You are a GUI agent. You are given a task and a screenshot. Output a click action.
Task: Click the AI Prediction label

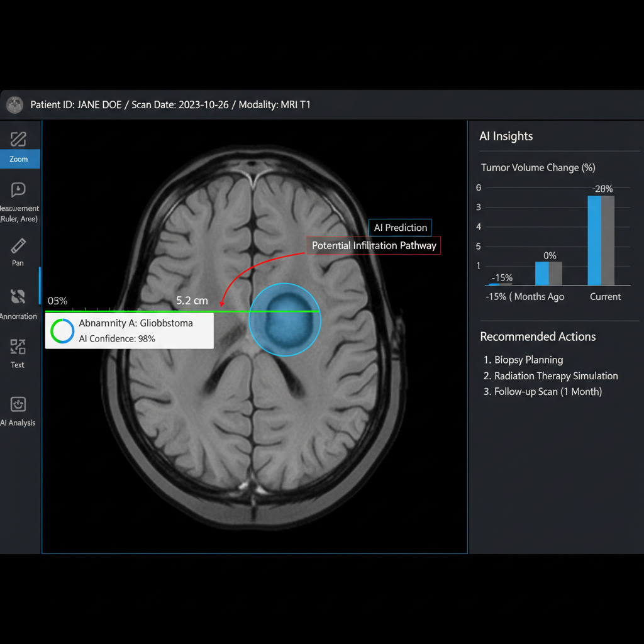coord(400,228)
